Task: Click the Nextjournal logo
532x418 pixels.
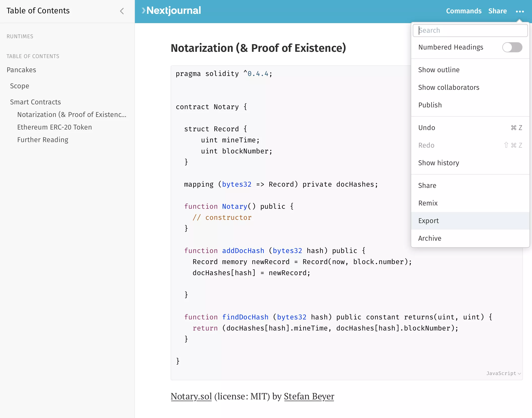Action: pos(171,11)
